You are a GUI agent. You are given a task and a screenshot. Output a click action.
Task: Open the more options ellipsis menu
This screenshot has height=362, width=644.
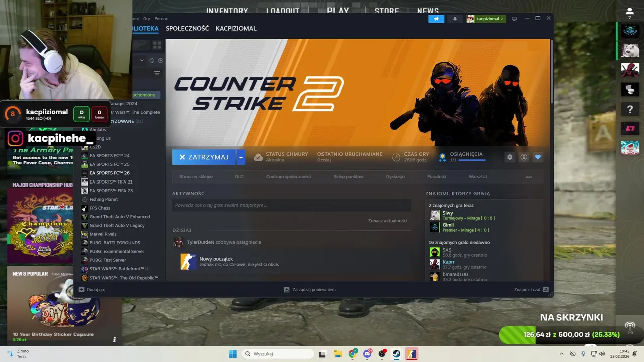(529, 177)
